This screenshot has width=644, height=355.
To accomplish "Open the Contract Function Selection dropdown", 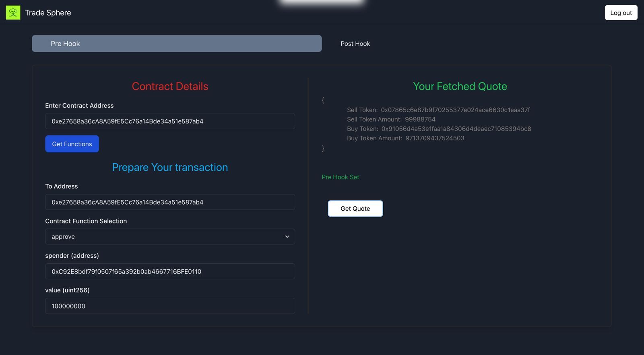I will point(170,236).
